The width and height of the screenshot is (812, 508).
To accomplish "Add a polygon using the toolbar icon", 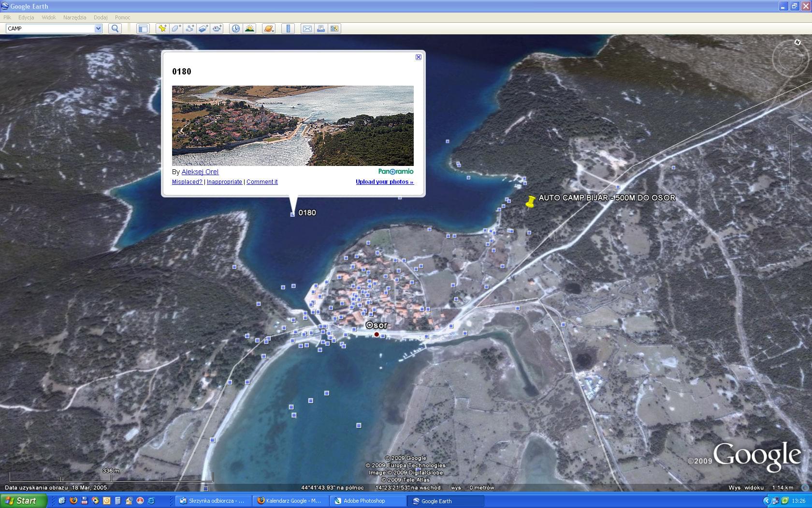I will (x=176, y=29).
